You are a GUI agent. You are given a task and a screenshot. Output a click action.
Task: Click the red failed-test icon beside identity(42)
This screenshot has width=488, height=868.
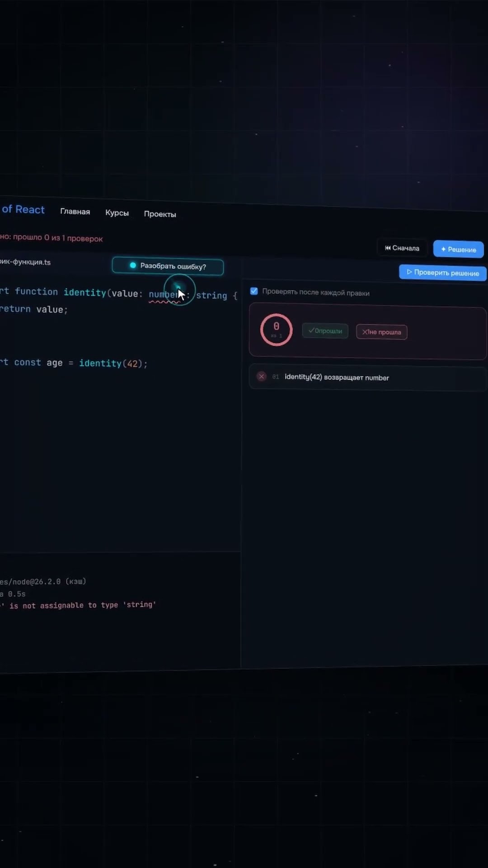click(261, 376)
